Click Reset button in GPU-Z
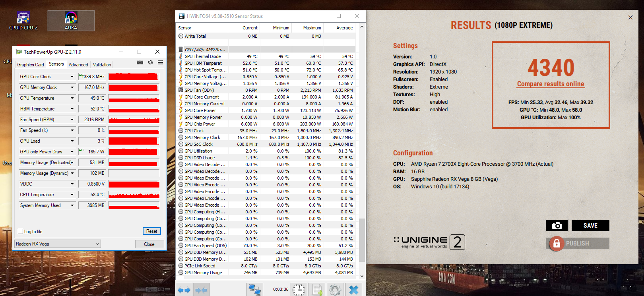 (x=151, y=231)
